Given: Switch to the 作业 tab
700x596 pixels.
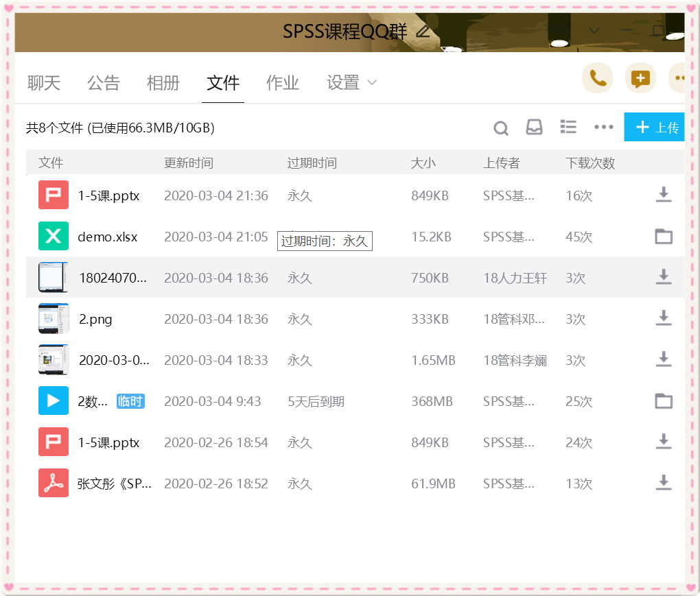Looking at the screenshot, I should 283,83.
